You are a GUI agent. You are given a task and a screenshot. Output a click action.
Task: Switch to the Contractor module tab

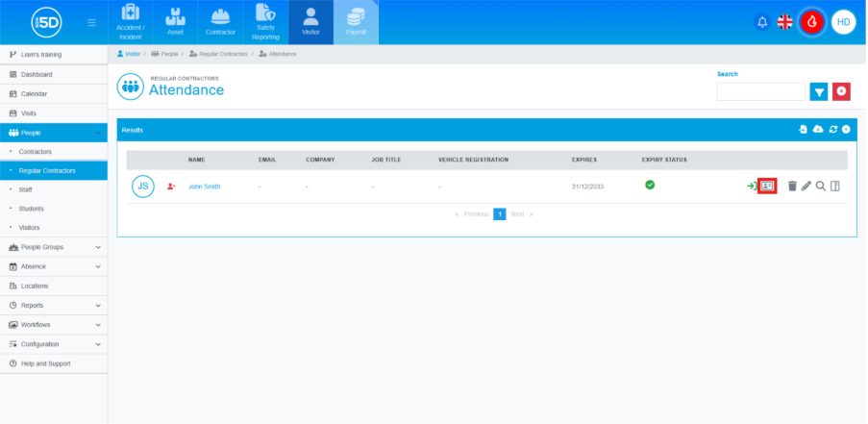coord(220,23)
